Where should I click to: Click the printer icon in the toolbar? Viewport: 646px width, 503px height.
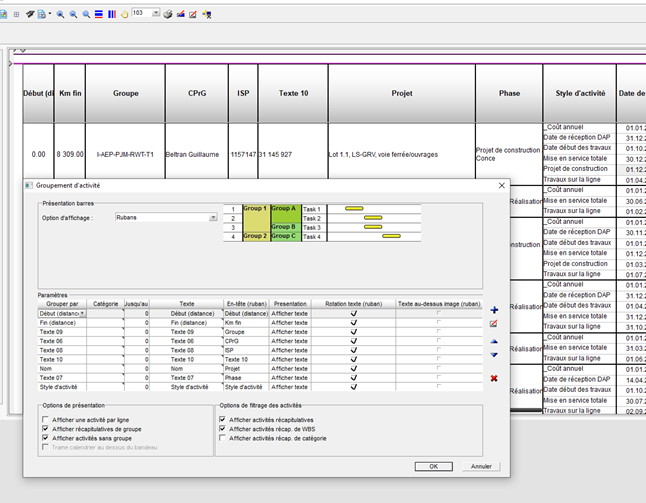(x=168, y=14)
